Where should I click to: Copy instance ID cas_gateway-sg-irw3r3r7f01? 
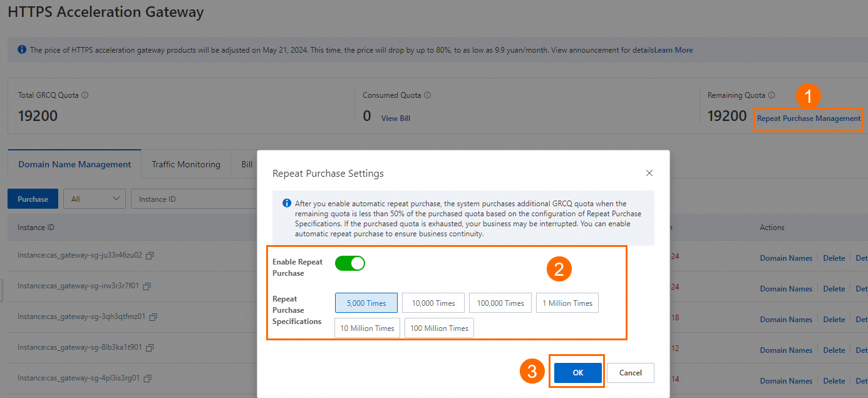(x=147, y=286)
